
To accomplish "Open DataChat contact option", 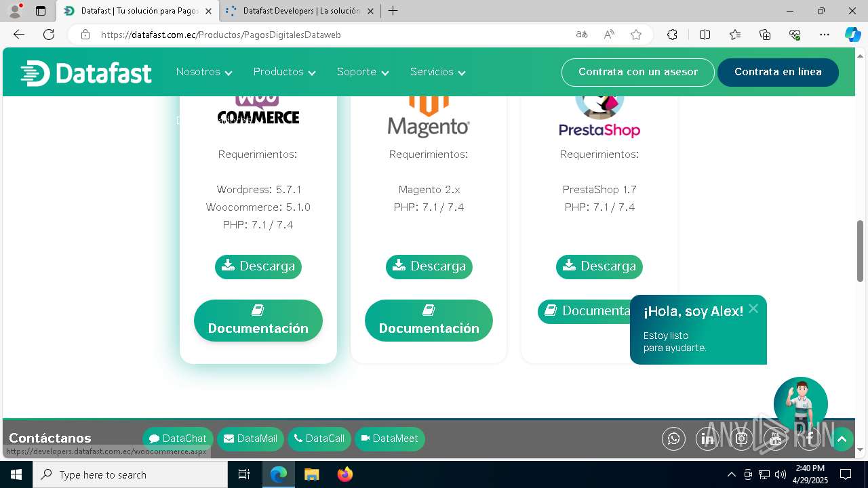I will [x=178, y=439].
